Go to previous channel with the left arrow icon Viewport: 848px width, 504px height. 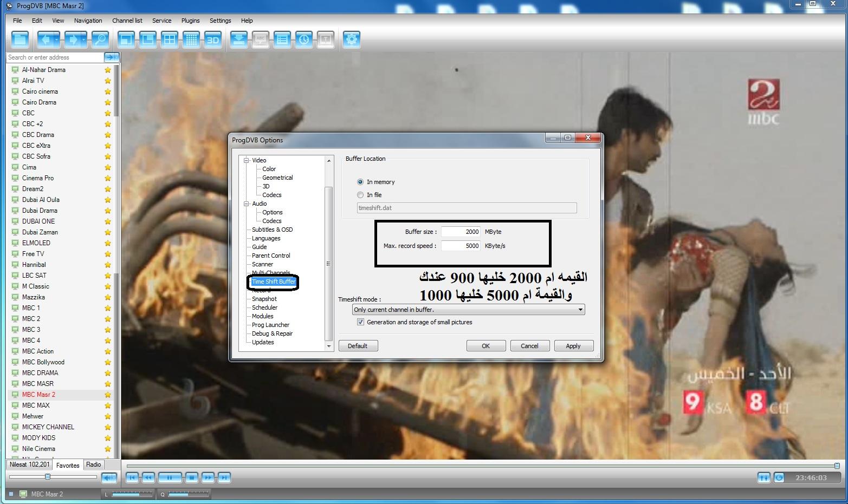click(46, 40)
